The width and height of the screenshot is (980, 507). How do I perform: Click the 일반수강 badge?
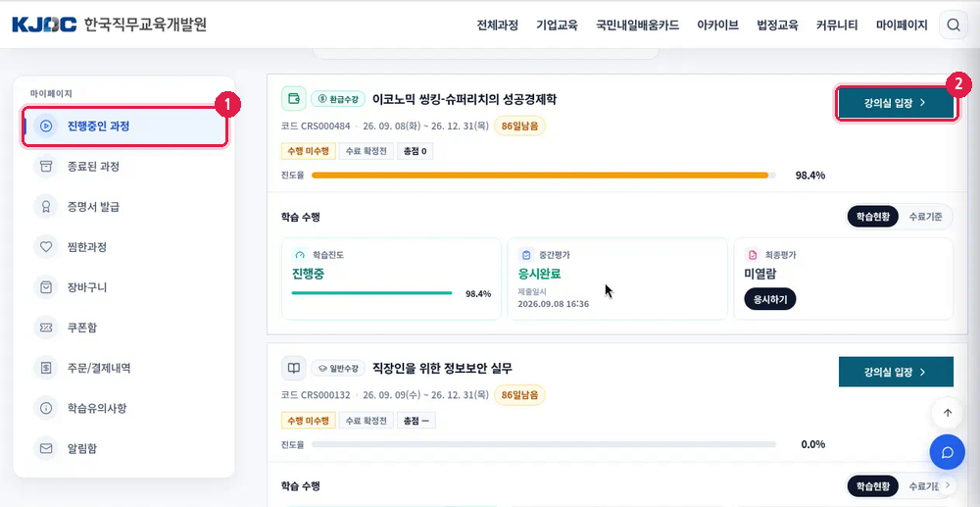click(338, 369)
